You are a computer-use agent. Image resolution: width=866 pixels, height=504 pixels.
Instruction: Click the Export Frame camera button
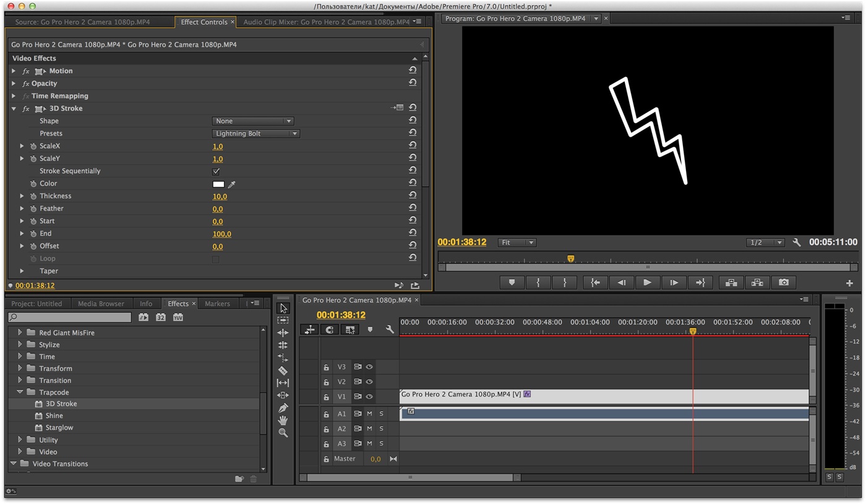tap(784, 283)
